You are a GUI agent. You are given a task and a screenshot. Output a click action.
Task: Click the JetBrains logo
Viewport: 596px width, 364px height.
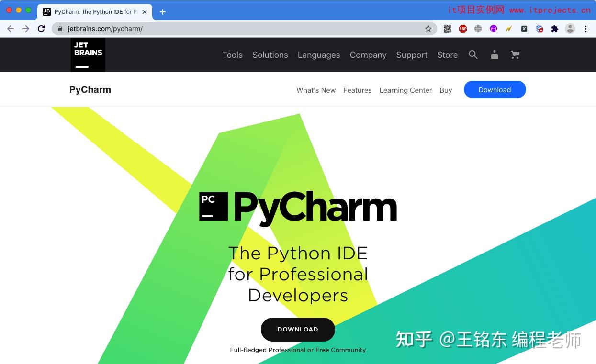tap(88, 55)
